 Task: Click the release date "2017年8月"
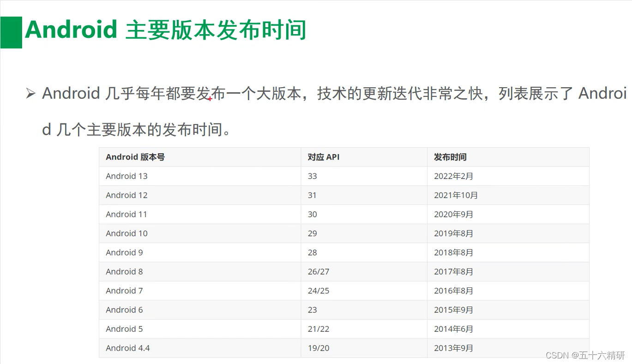[x=454, y=272]
